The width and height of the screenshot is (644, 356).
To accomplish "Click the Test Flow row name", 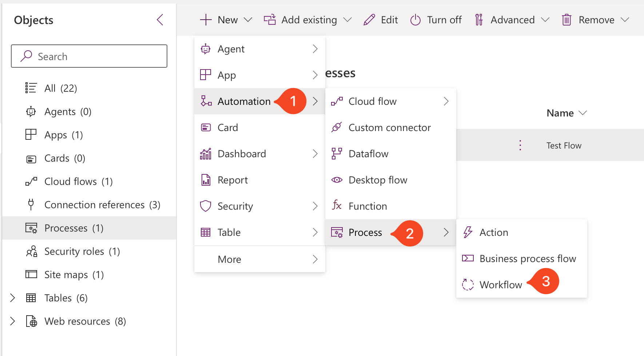I will [564, 146].
